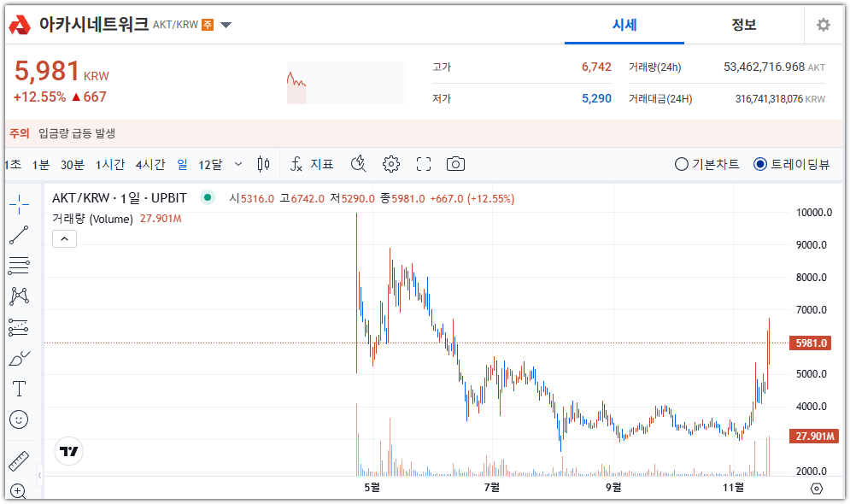Take a chart snapshot with camera icon
The image size is (850, 504).
coord(455,164)
